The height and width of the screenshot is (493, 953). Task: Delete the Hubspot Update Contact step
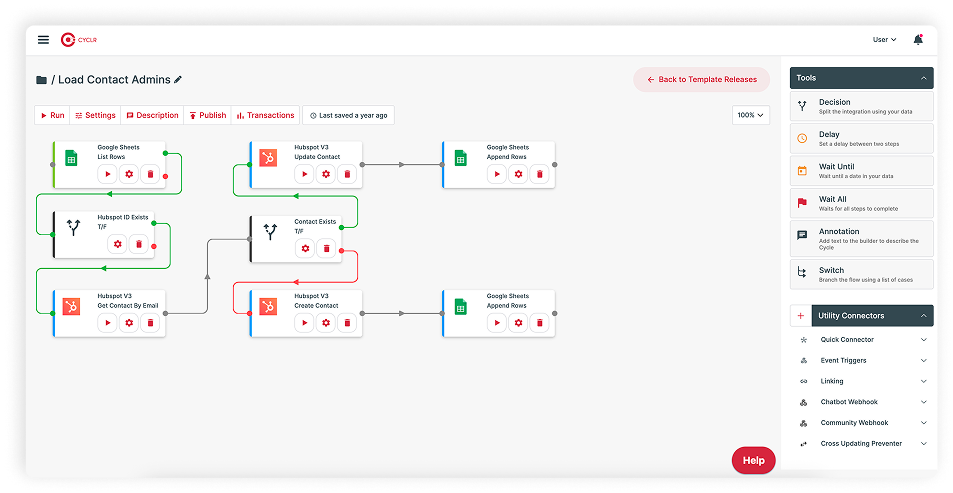[347, 174]
